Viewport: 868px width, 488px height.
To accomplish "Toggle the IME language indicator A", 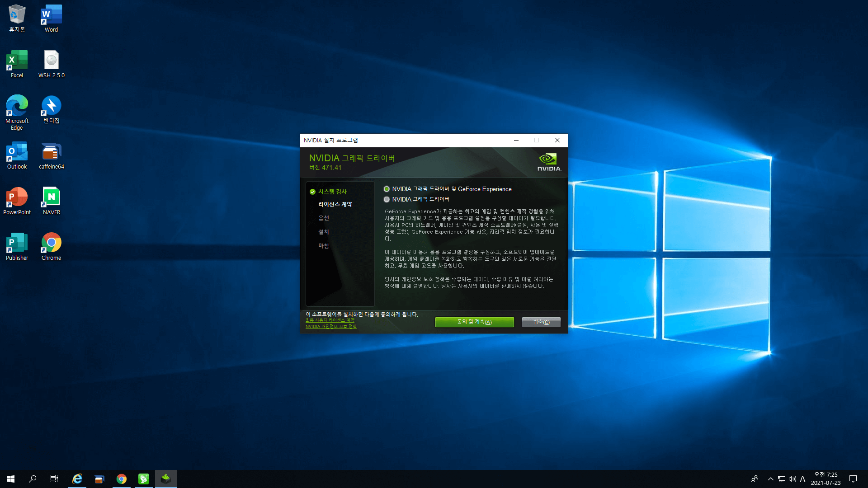I will coord(803,479).
